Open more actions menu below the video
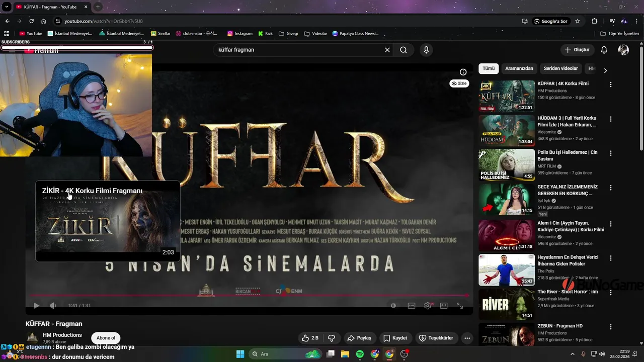The height and width of the screenshot is (362, 644). click(467, 338)
